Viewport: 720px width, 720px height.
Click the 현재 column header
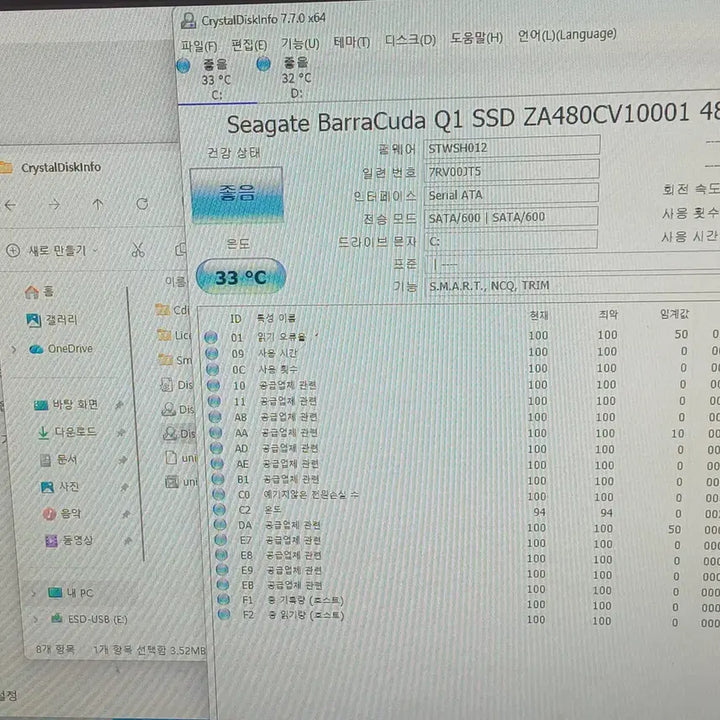[539, 315]
